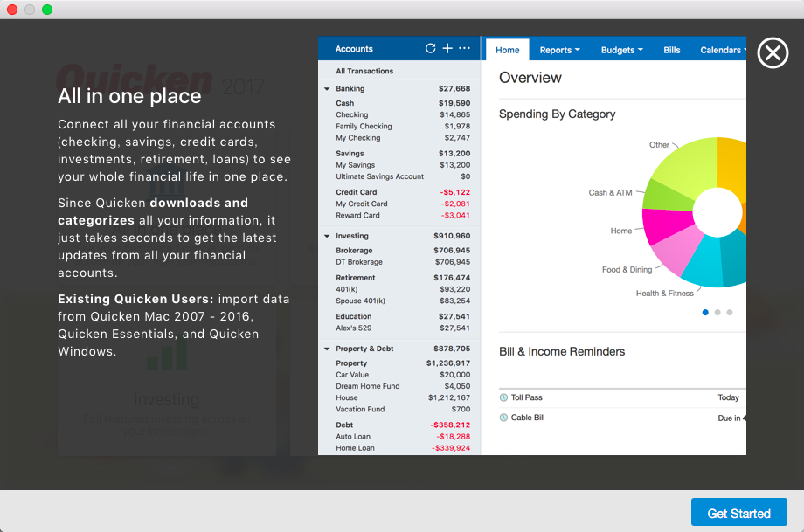Click the Debt group heading
This screenshot has height=532, width=804.
tap(344, 425)
